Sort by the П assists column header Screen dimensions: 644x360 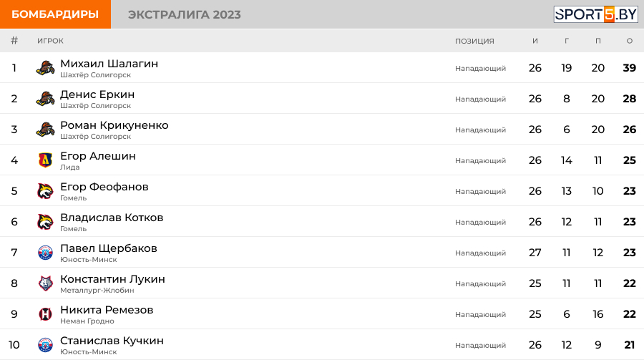pos(598,41)
